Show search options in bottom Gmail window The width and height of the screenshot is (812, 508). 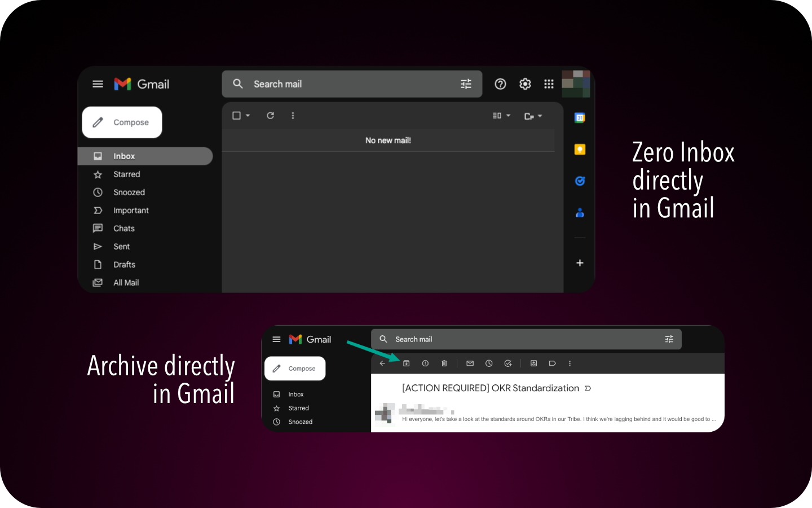(x=669, y=339)
